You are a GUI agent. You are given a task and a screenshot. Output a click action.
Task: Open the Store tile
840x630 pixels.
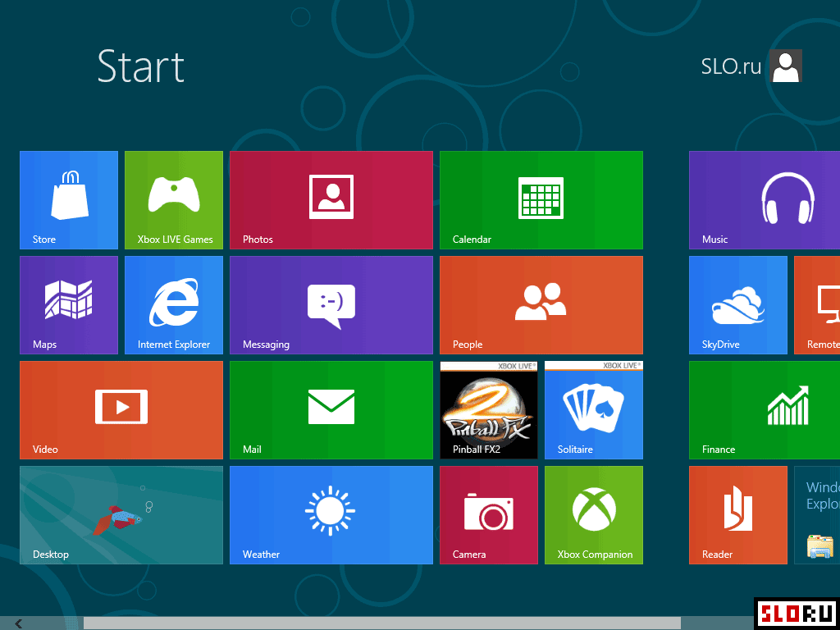(x=69, y=200)
